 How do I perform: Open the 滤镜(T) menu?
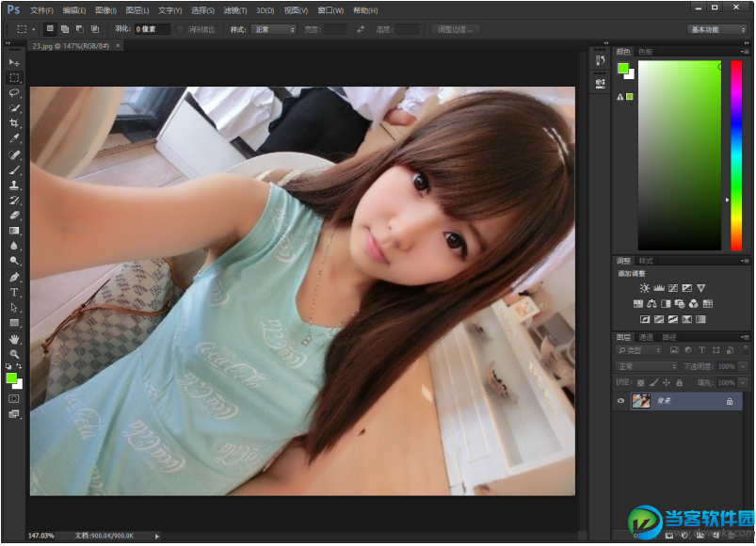[235, 10]
